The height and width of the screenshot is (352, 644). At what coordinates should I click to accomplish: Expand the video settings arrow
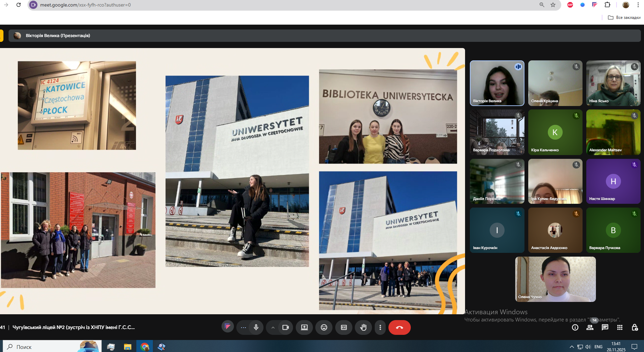[273, 328]
